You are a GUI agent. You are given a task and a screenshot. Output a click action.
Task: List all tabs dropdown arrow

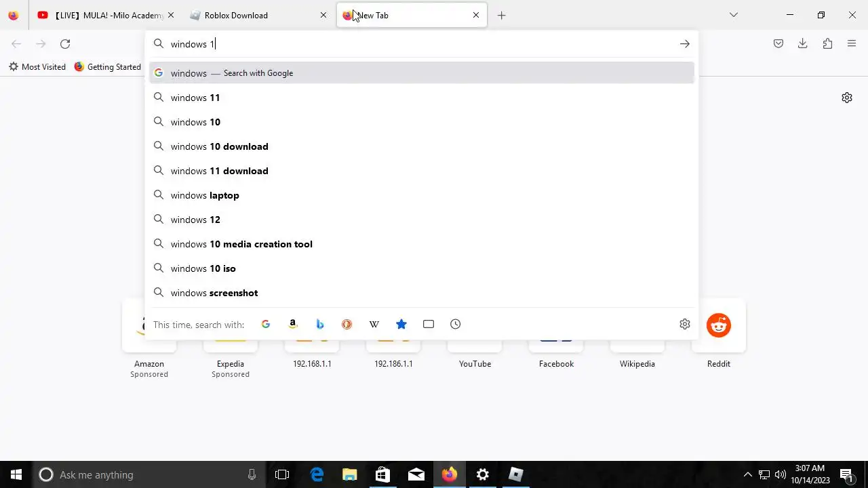pos(734,15)
